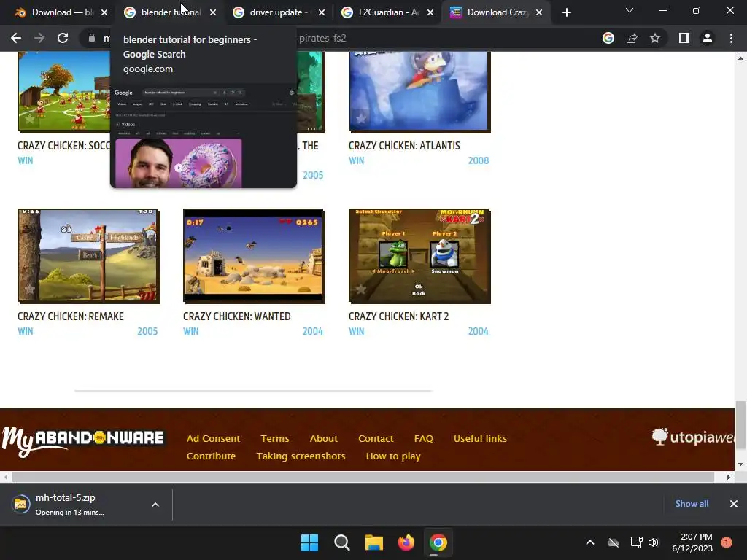Click Show all downloads

tap(692, 504)
